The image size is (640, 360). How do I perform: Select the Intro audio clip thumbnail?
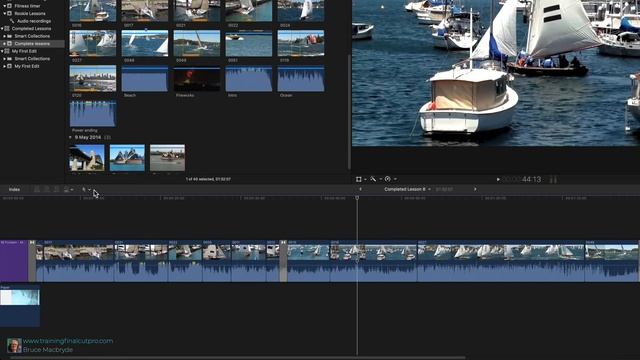[x=249, y=79]
